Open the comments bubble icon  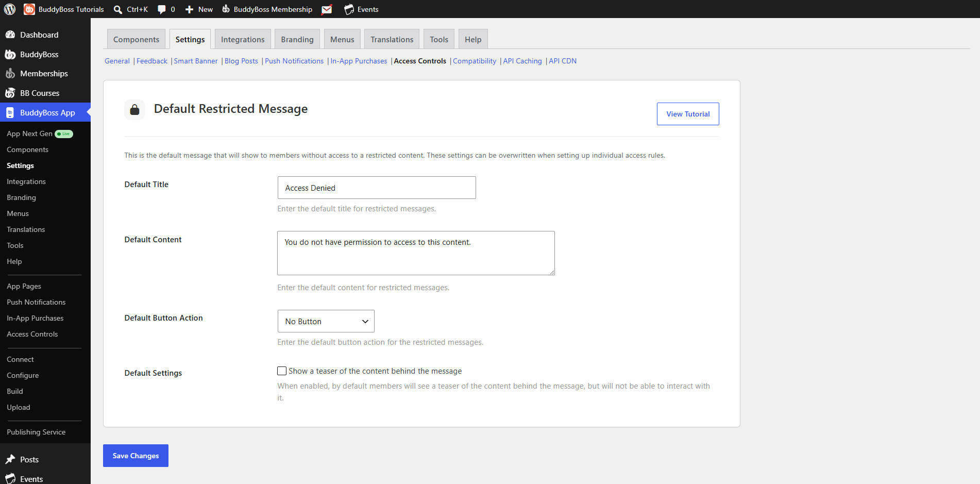162,9
